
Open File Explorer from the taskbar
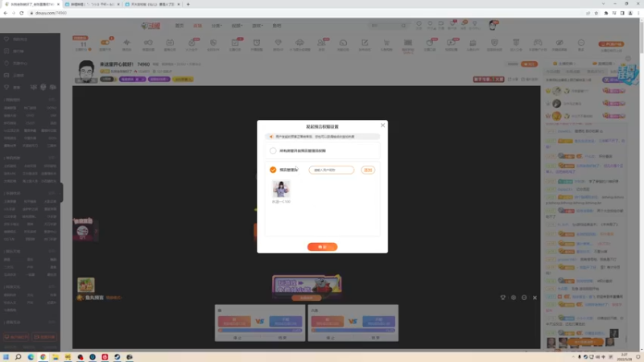coord(55,356)
